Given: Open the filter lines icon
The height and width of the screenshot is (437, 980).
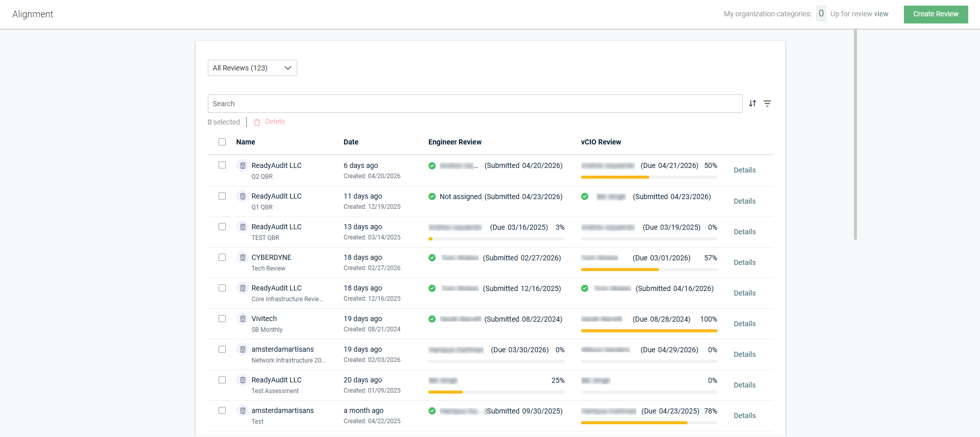Looking at the screenshot, I should (x=767, y=104).
